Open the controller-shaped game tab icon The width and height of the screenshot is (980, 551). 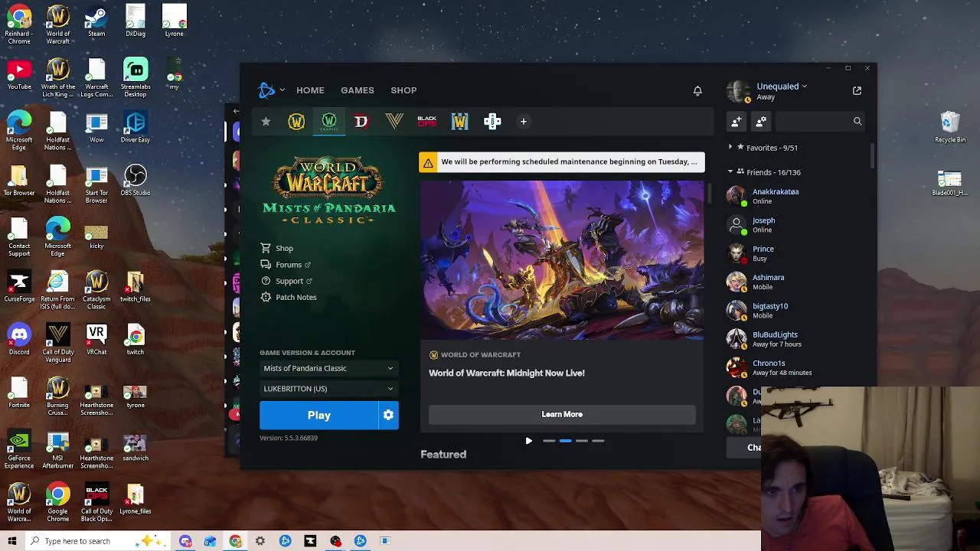pos(492,122)
